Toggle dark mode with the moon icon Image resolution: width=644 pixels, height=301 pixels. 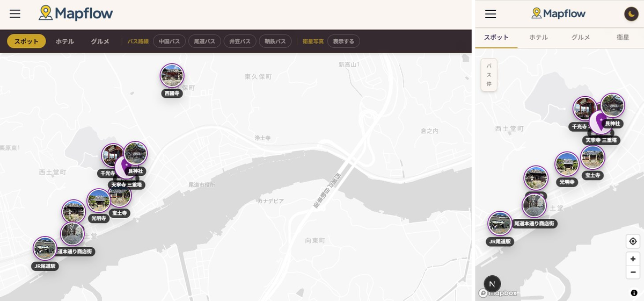(631, 14)
